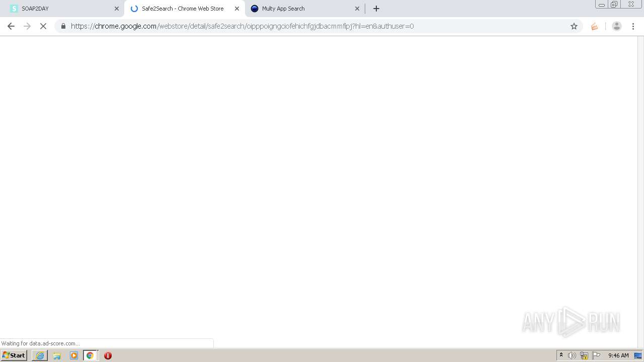This screenshot has width=644, height=362.
Task: Open the 9:46 AM clock
Action: tap(618, 355)
